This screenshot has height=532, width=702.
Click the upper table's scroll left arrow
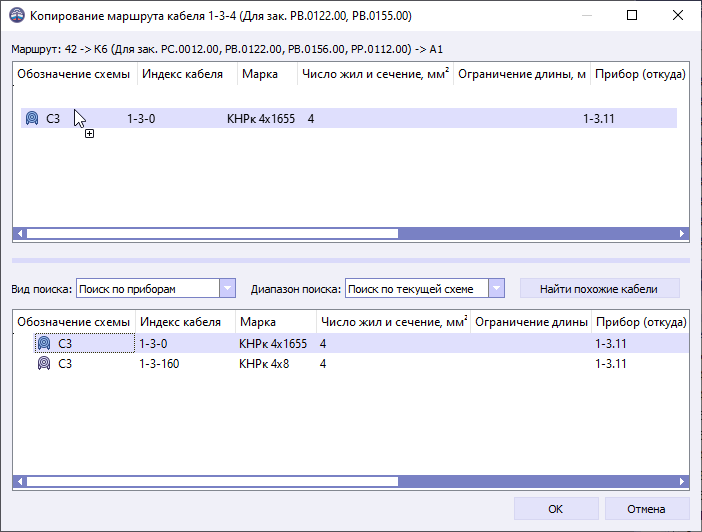pyautogui.click(x=19, y=233)
